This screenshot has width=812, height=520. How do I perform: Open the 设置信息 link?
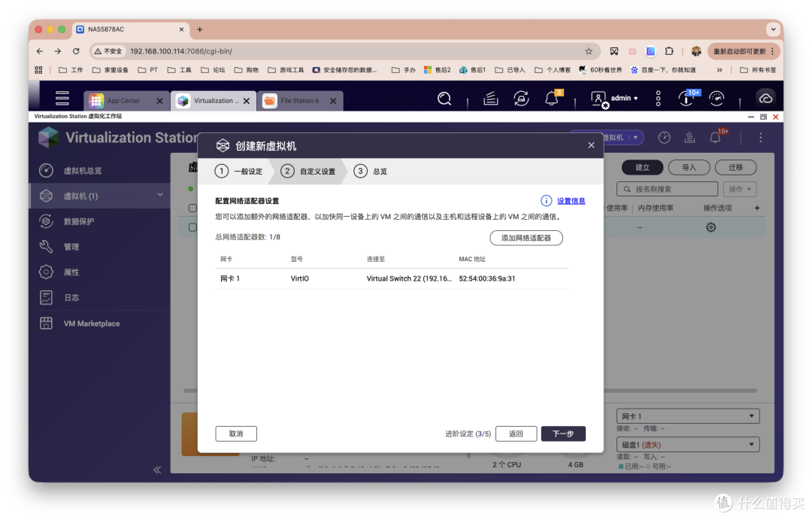(x=571, y=201)
